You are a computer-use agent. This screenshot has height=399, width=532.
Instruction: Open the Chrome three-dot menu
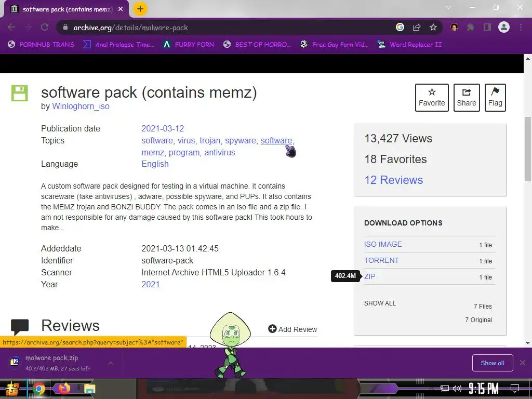pyautogui.click(x=521, y=27)
